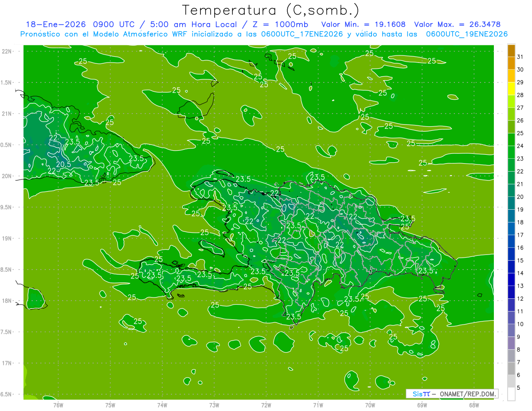The width and height of the screenshot is (532, 411).
Task: Click the 20.5 contour label over Cuba
Action: coord(63,164)
